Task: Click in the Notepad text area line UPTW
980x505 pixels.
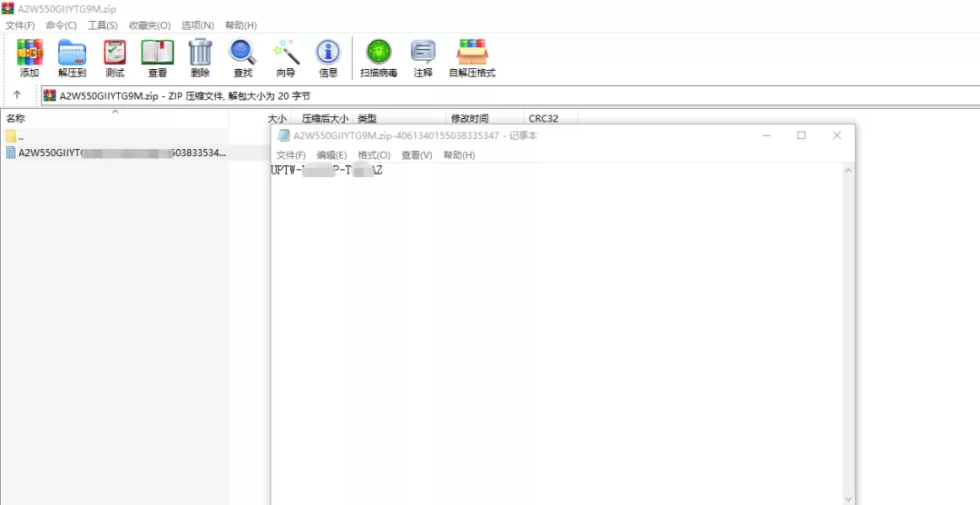Action: coord(327,170)
